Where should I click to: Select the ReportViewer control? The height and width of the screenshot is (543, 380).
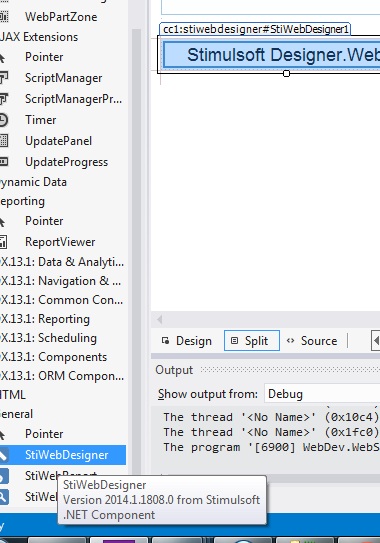click(x=63, y=242)
